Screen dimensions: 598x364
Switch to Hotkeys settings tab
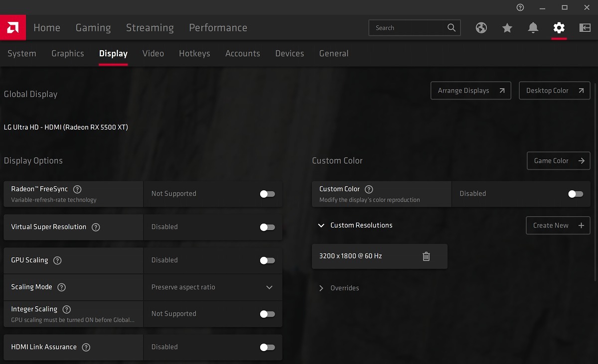(194, 53)
